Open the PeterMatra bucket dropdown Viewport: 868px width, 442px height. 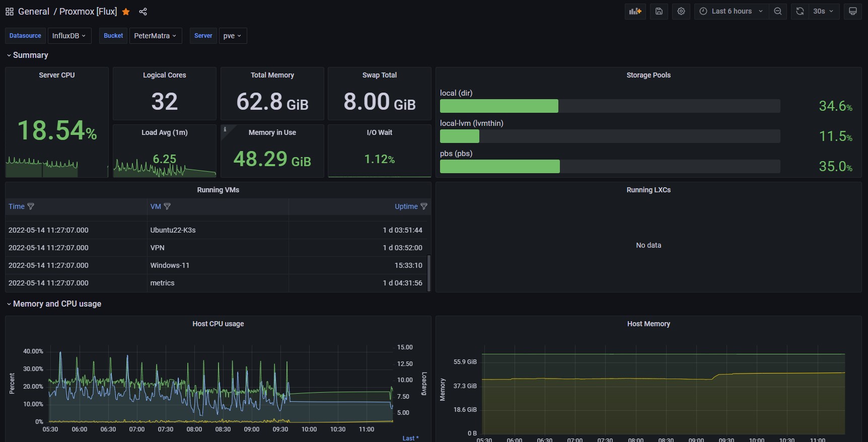155,36
